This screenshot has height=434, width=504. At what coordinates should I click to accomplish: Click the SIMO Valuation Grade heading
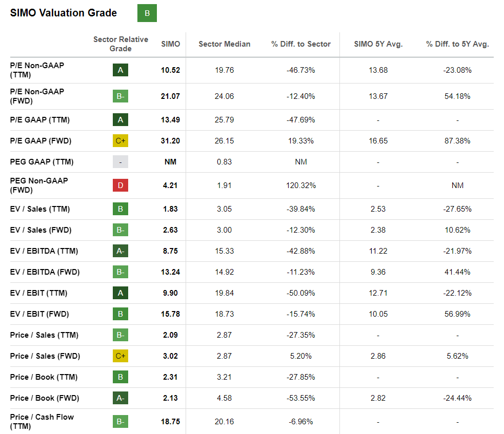(x=64, y=13)
